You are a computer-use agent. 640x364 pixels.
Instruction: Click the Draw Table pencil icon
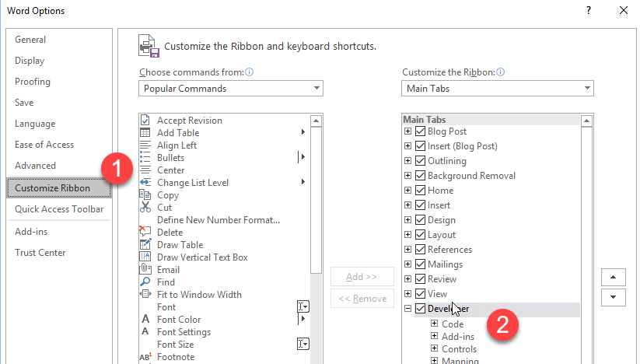point(145,244)
